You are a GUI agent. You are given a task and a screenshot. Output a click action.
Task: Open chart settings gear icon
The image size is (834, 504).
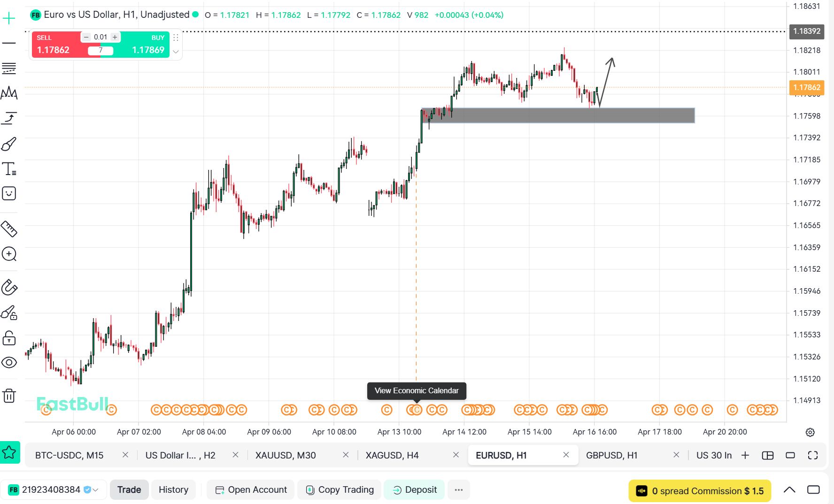[x=810, y=432]
